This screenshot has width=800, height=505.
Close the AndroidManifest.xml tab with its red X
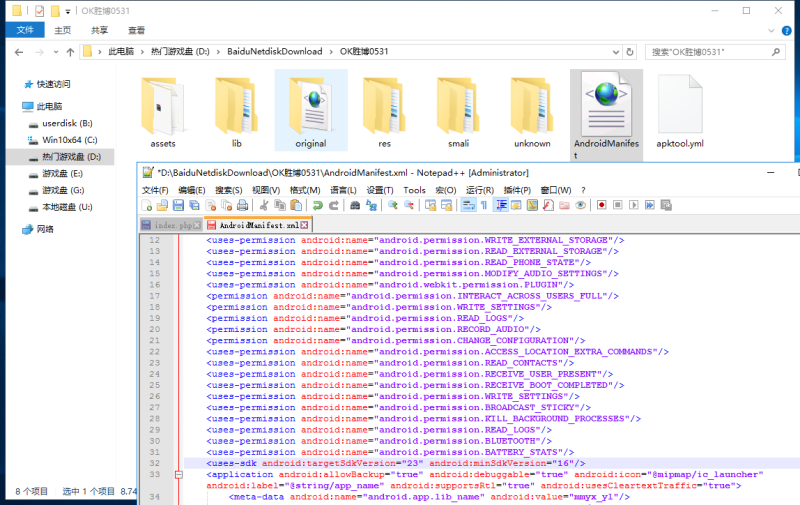(305, 225)
